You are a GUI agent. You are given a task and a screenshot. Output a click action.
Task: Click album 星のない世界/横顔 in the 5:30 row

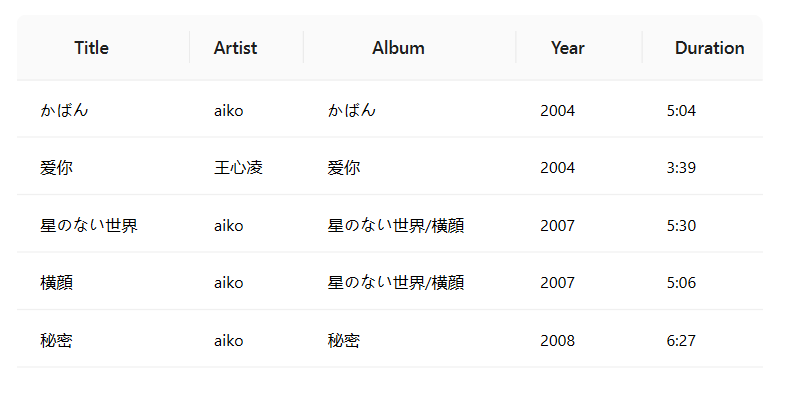tap(396, 225)
